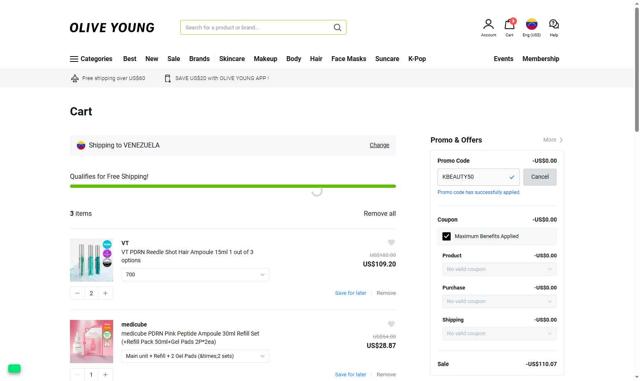Click the phone app icon in banner
640x381 pixels.
(x=167, y=78)
